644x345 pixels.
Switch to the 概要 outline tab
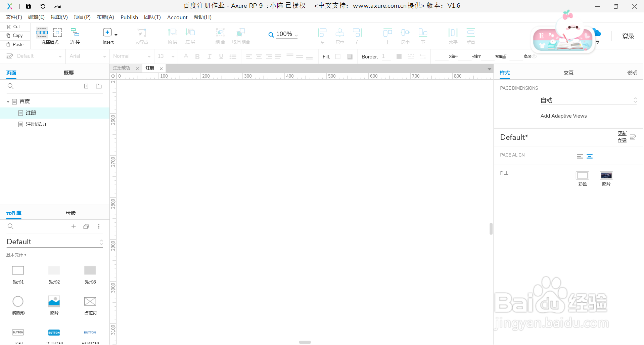(68, 73)
